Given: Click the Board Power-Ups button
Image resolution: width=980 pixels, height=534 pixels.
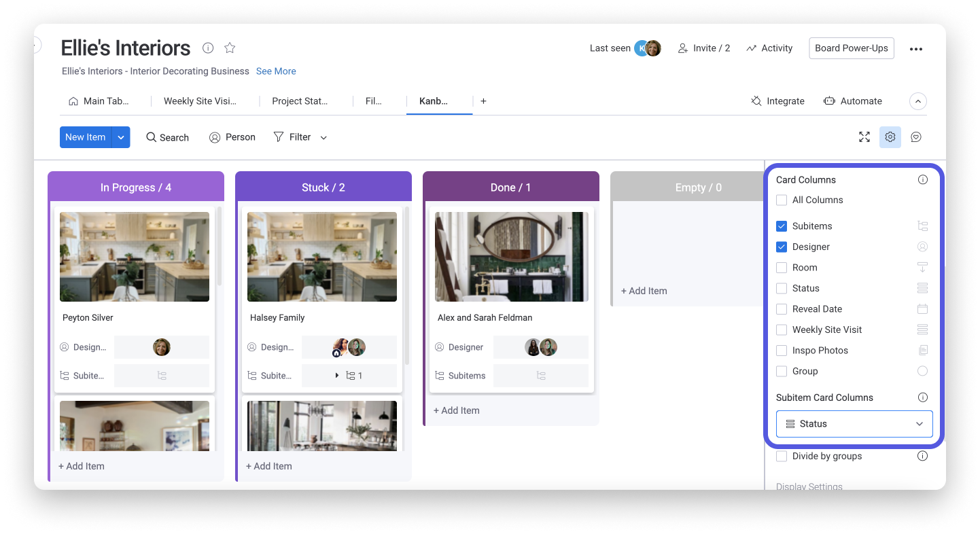Looking at the screenshot, I should click(851, 48).
